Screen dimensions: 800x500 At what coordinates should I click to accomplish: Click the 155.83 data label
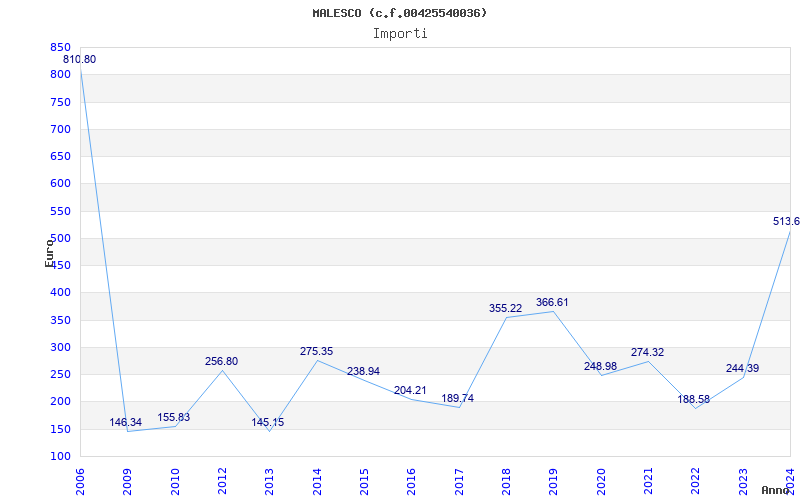[173, 417]
